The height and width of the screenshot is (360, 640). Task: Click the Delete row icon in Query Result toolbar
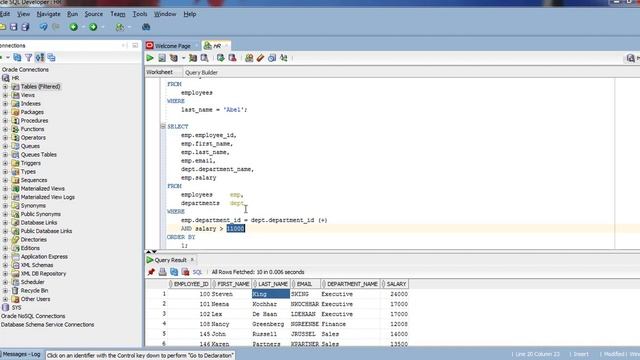click(185, 272)
